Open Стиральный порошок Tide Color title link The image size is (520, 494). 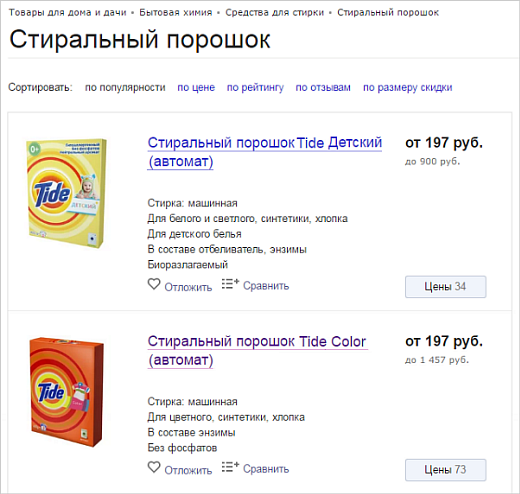click(257, 351)
